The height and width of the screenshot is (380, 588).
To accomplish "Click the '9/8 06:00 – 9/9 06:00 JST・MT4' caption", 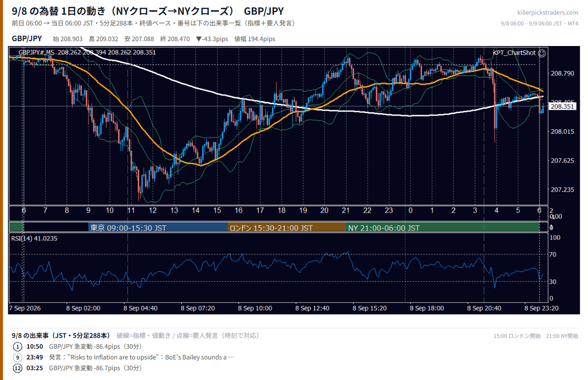I will tap(539, 24).
